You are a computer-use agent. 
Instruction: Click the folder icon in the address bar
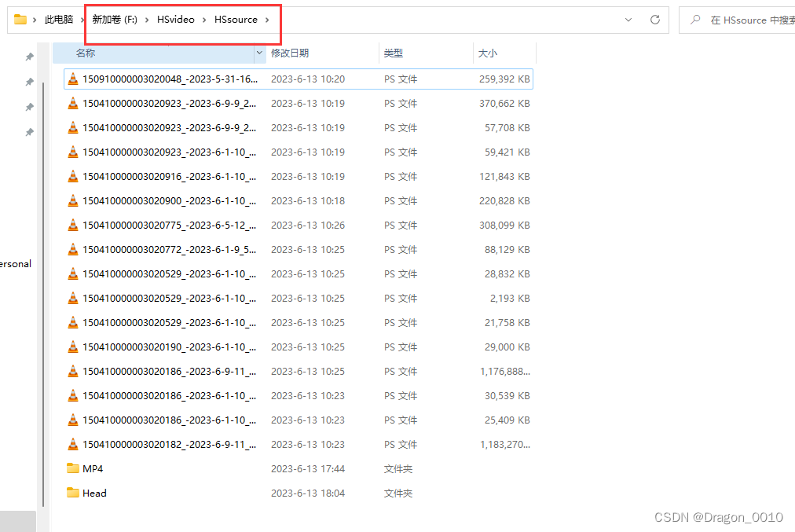[20, 20]
